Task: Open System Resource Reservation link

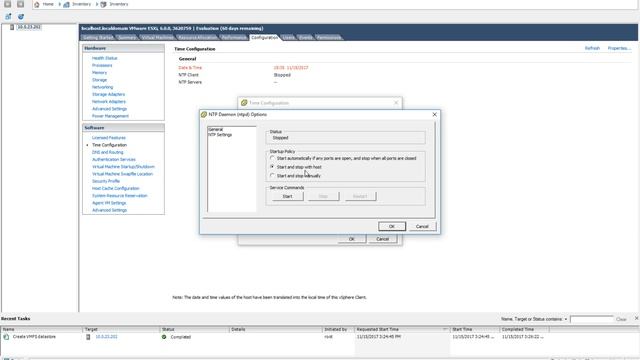Action: pos(120,196)
